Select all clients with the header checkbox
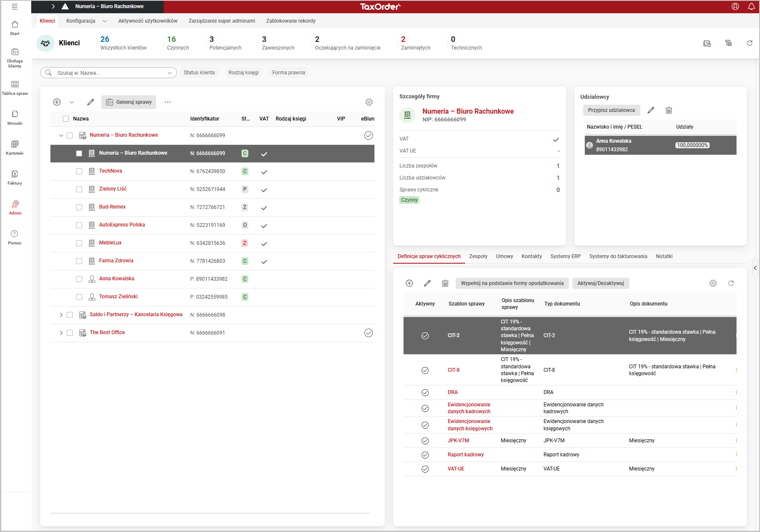This screenshot has height=532, width=760. pyautogui.click(x=66, y=119)
